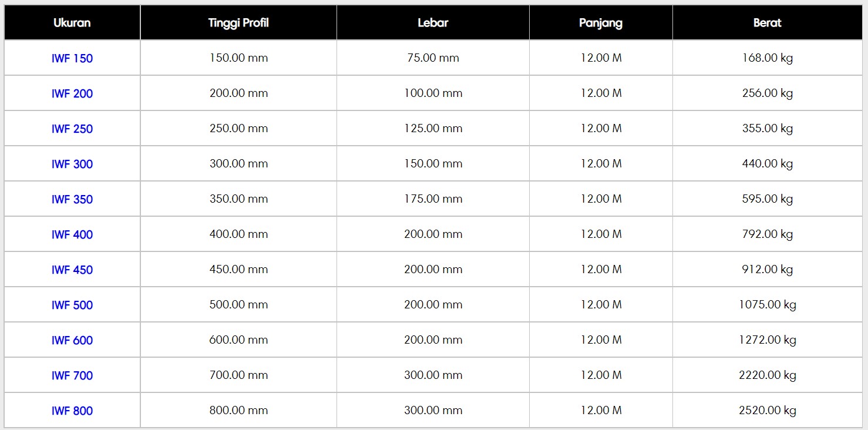Click the 1075.00 kg weight cell
The height and width of the screenshot is (430, 868).
coord(767,305)
